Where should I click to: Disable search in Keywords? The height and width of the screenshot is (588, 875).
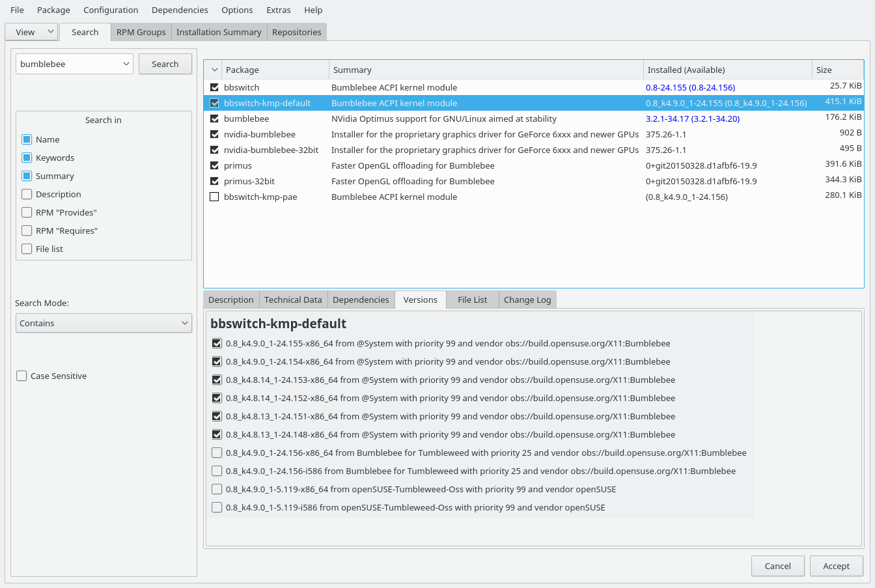[27, 158]
